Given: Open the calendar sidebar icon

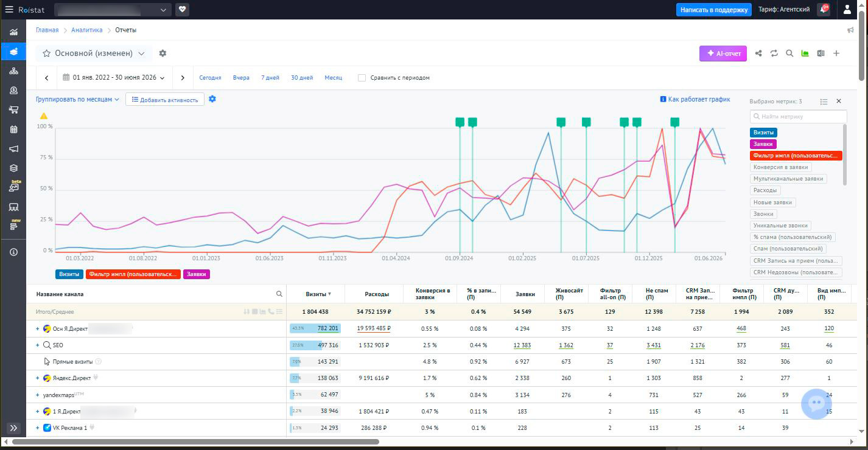Looking at the screenshot, I should pos(13,129).
